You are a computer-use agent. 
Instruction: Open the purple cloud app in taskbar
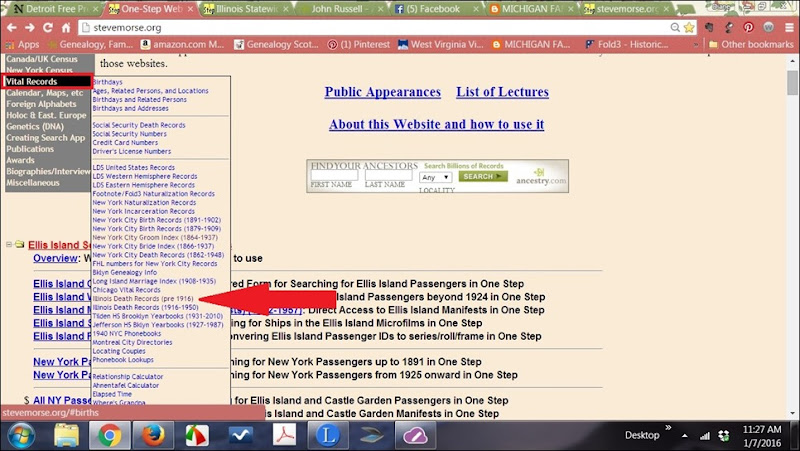pyautogui.click(x=415, y=436)
